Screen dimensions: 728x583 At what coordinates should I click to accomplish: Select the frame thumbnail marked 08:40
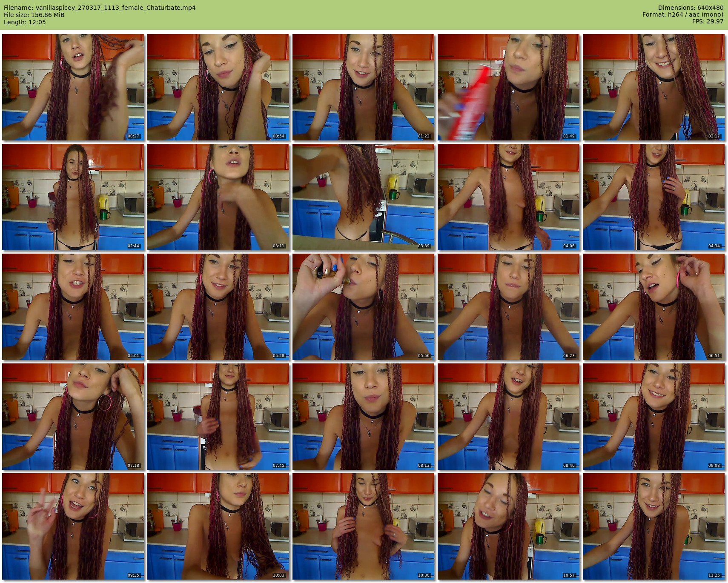point(509,417)
